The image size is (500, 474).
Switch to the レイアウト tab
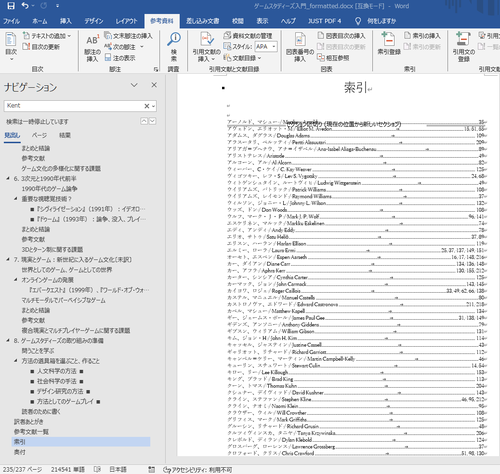[x=126, y=21]
